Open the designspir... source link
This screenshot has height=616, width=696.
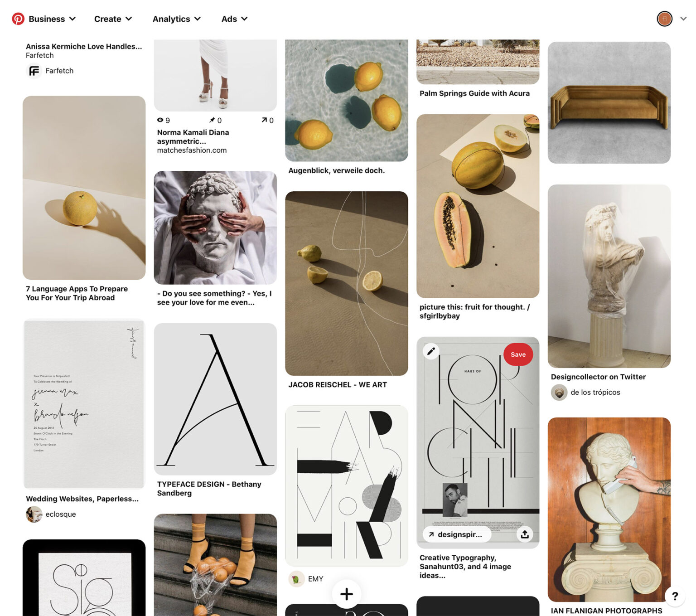point(457,534)
